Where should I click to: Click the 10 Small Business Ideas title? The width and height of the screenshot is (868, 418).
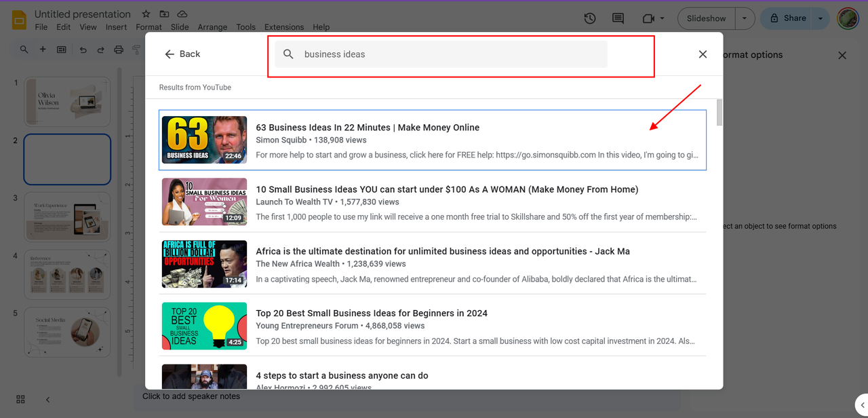[x=447, y=189]
